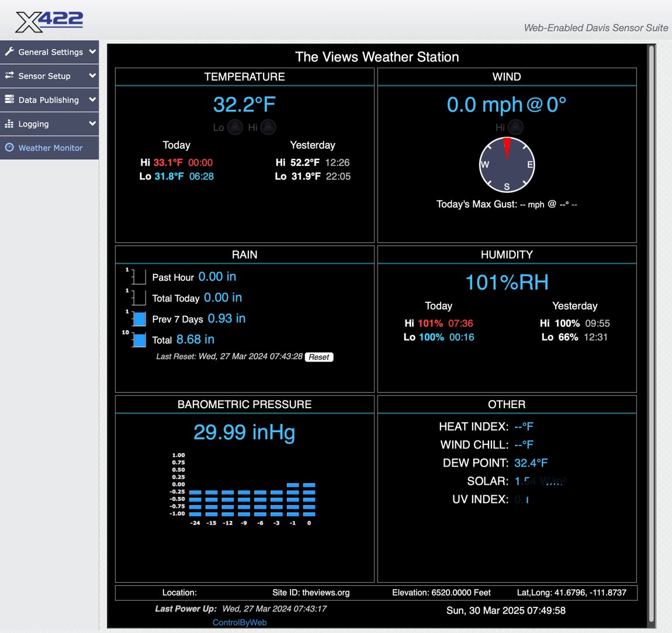The width and height of the screenshot is (672, 633).
Task: Click the Web-Enabled Davis Sensor Suite text
Action: (x=595, y=28)
